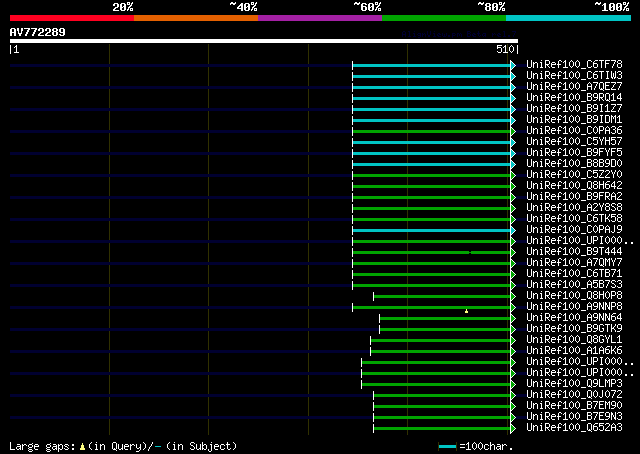The image size is (640, 454).
Task: Open hit UniRef100_Q0J072
Action: point(574,395)
